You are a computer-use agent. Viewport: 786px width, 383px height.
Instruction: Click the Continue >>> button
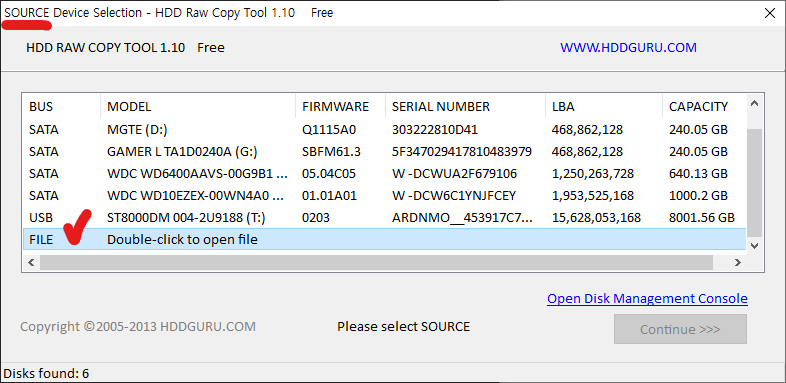[680, 329]
